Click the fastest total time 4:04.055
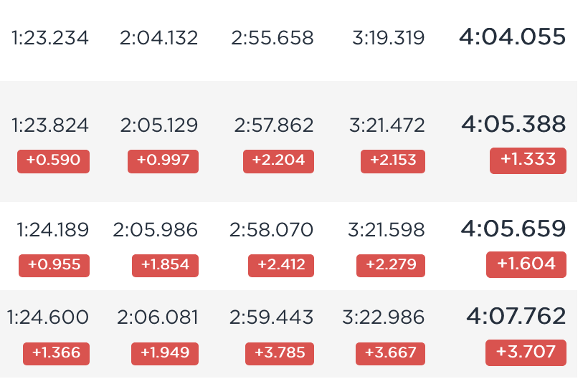Image resolution: width=588 pixels, height=389 pixels. (x=512, y=37)
